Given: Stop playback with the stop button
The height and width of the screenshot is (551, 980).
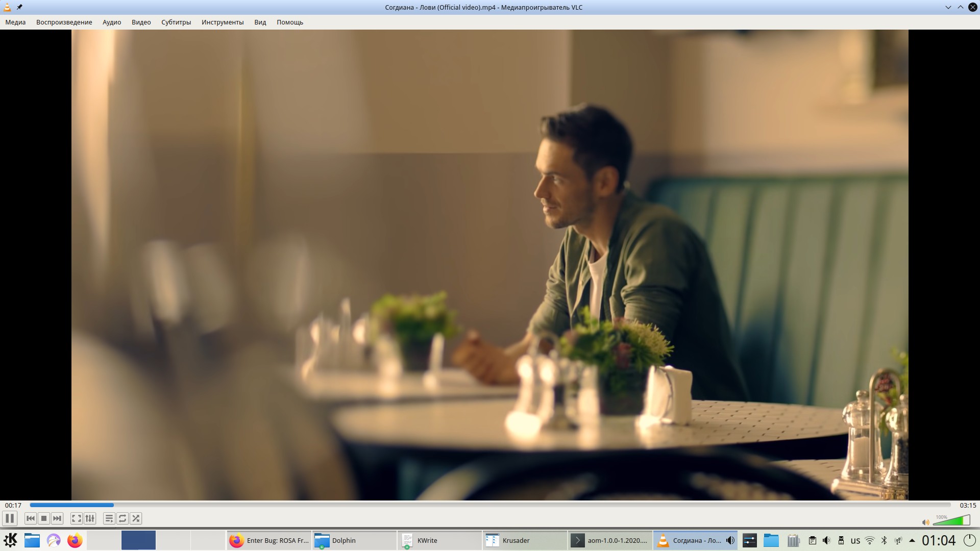Looking at the screenshot, I should [44, 518].
